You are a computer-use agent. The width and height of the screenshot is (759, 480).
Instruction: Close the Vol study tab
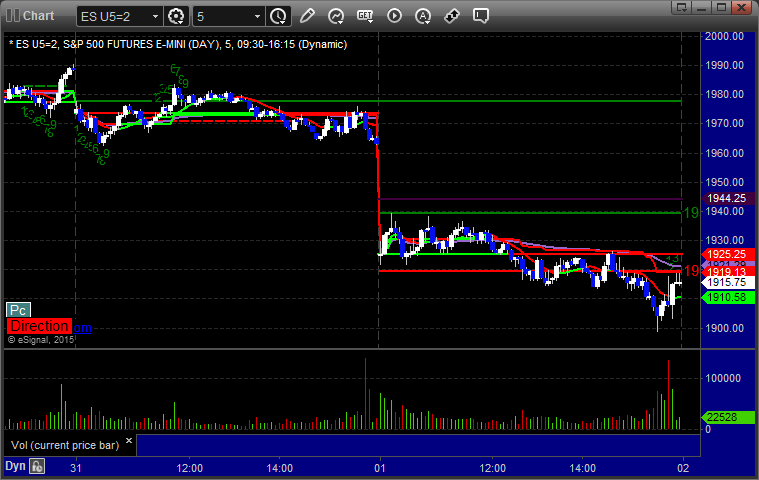pos(129,440)
